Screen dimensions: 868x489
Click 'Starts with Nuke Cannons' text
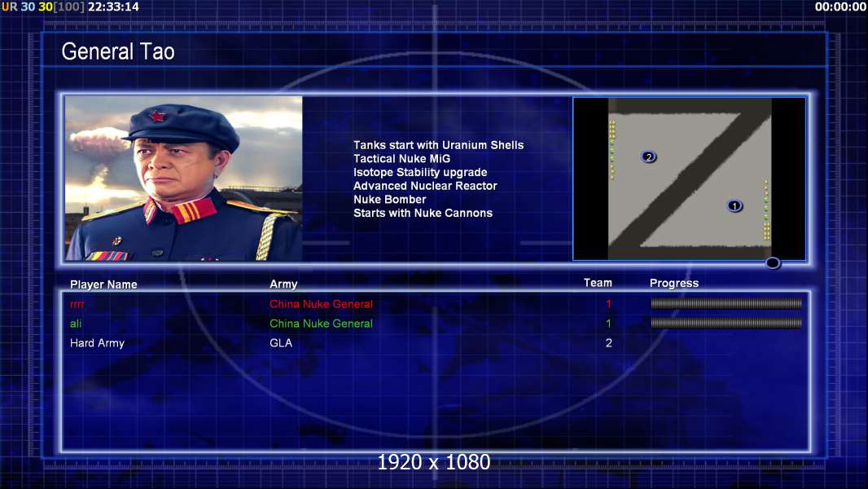423,213
